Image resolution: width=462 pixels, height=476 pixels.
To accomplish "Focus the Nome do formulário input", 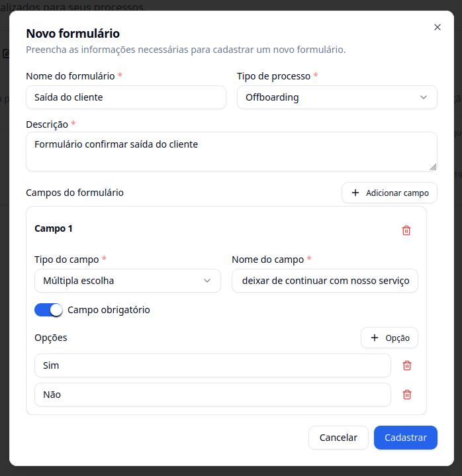I will [x=126, y=97].
